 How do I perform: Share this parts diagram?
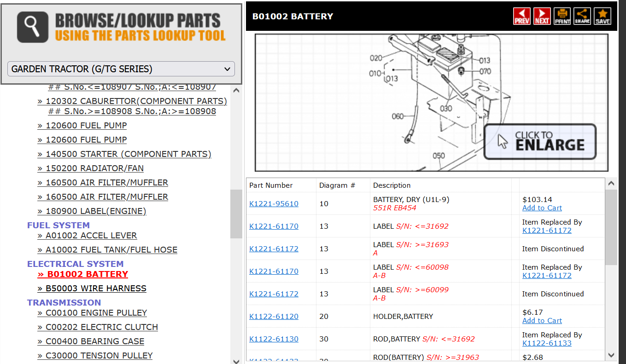pos(582,16)
